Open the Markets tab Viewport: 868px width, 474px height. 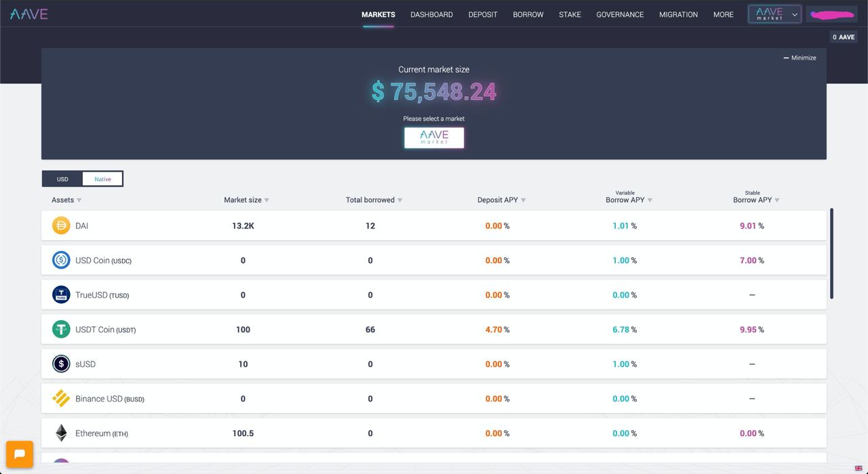pos(378,14)
